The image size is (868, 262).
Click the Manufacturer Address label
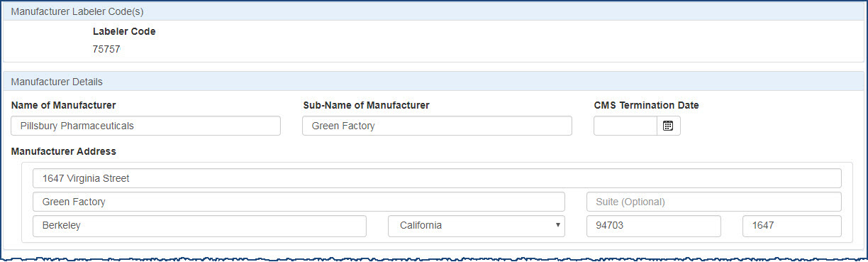tap(64, 151)
